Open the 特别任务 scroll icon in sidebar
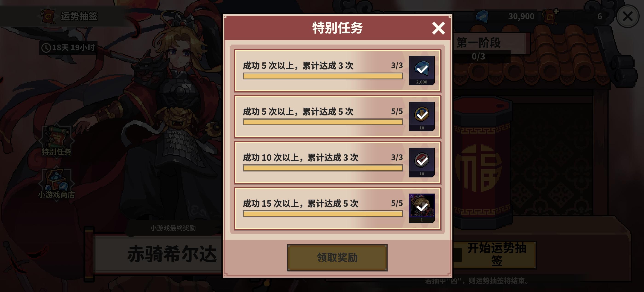644x292 pixels. [x=57, y=140]
